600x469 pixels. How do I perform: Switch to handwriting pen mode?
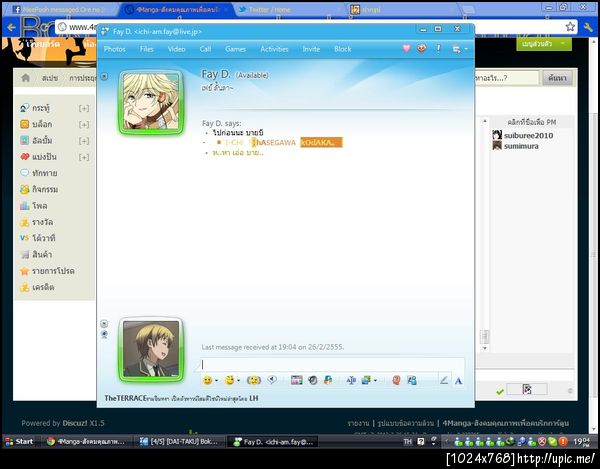coord(444,380)
